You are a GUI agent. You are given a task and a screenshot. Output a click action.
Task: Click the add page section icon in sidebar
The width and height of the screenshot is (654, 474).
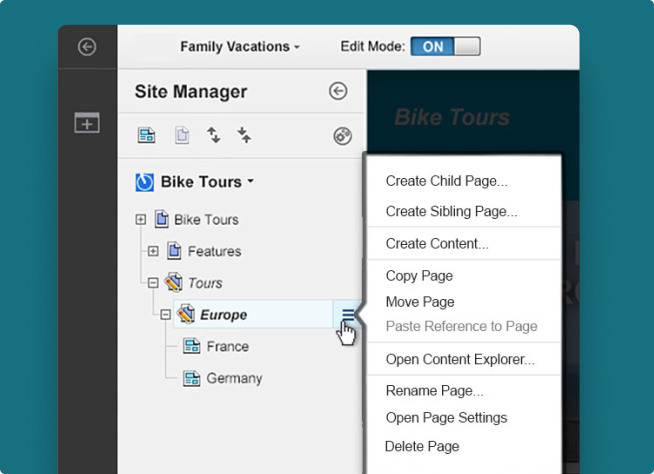tap(87, 123)
